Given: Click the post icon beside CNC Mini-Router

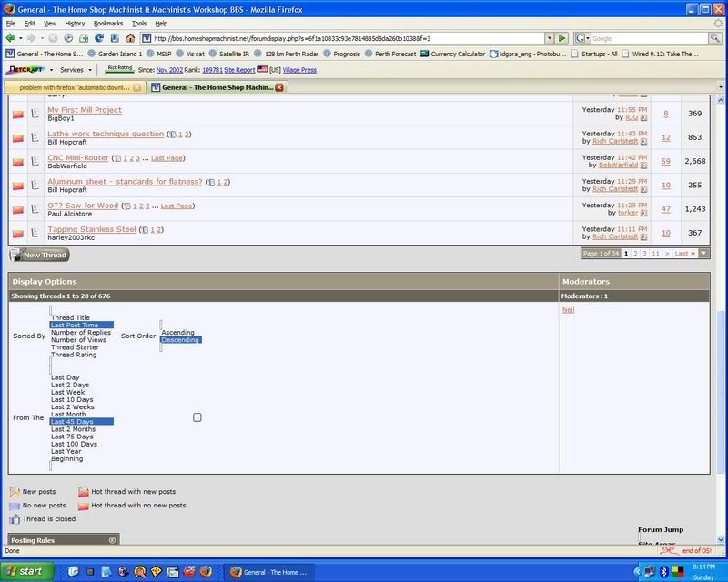Looking at the screenshot, I should (35, 161).
